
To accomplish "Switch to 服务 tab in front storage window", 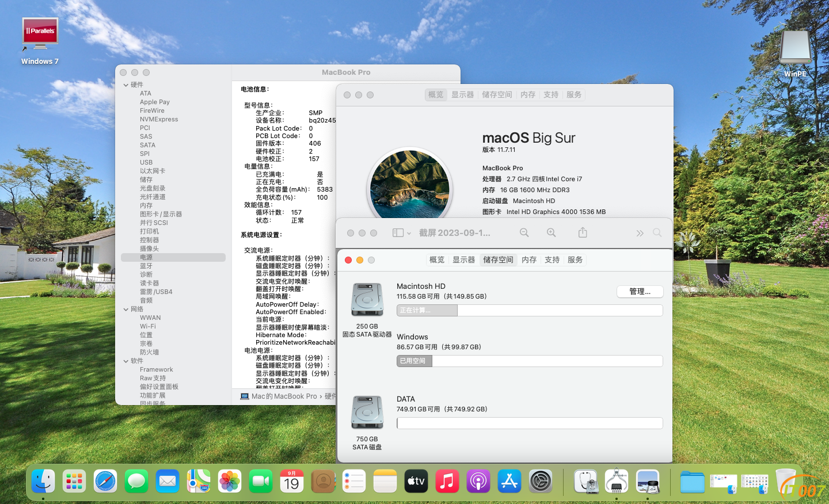I will pyautogui.click(x=575, y=260).
